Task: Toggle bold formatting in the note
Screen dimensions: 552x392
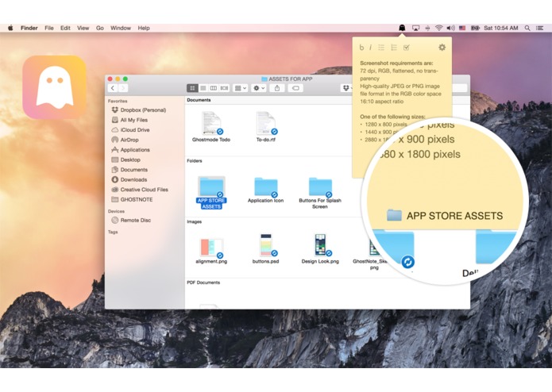Action: click(x=361, y=48)
